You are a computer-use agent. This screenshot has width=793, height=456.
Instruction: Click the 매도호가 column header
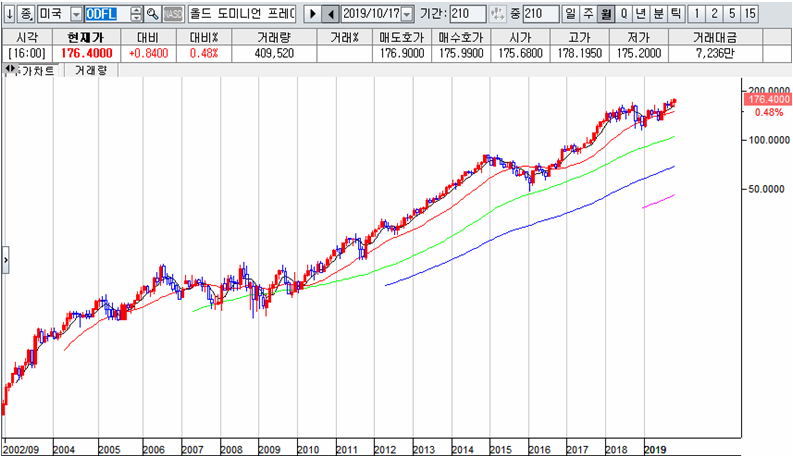point(402,37)
